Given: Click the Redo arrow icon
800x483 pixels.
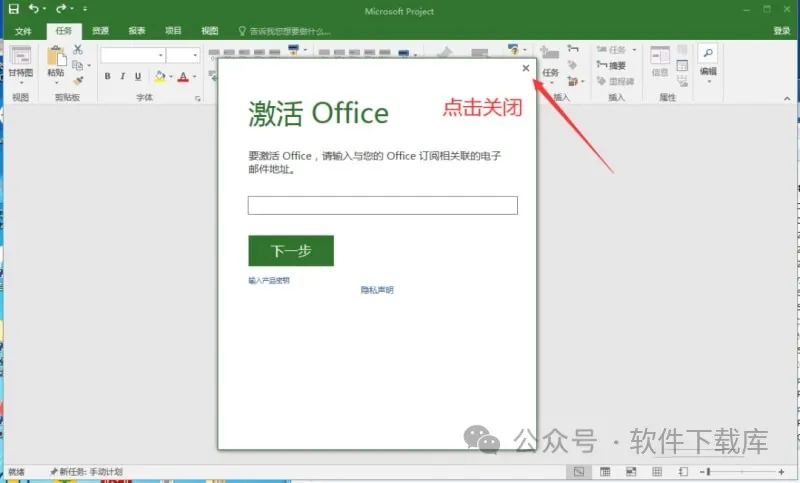Looking at the screenshot, I should click(x=61, y=9).
